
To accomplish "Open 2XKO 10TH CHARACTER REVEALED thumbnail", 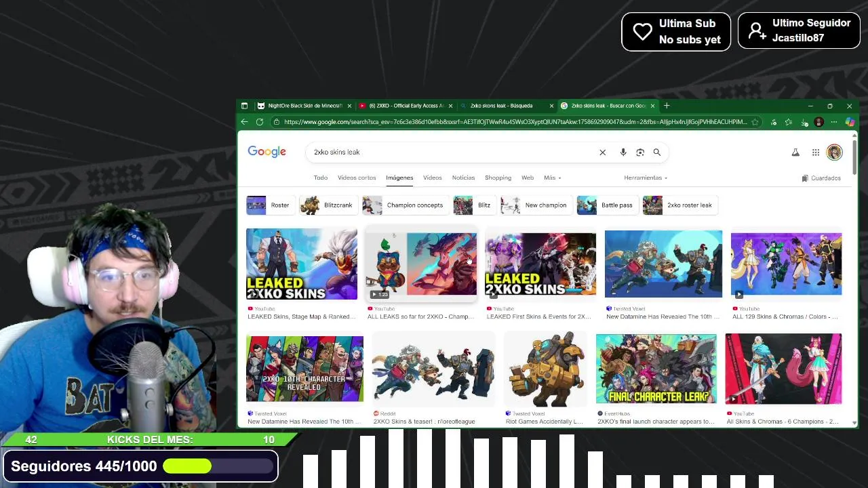I will (x=304, y=369).
